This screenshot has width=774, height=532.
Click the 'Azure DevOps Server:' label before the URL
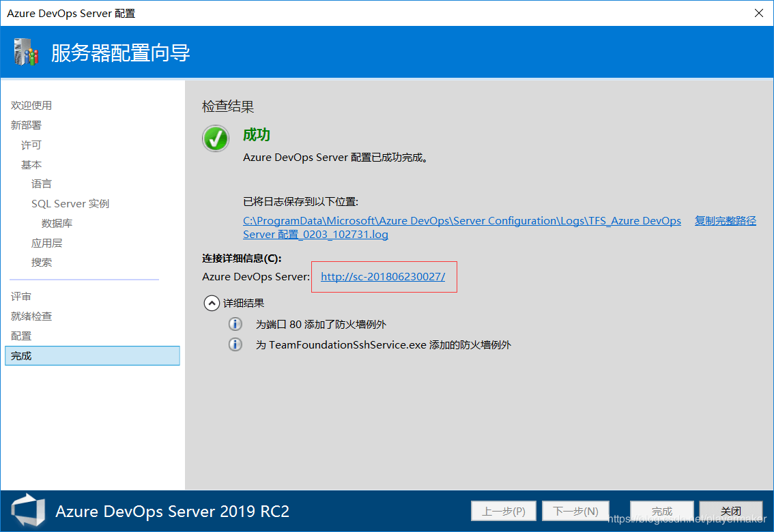[256, 277]
